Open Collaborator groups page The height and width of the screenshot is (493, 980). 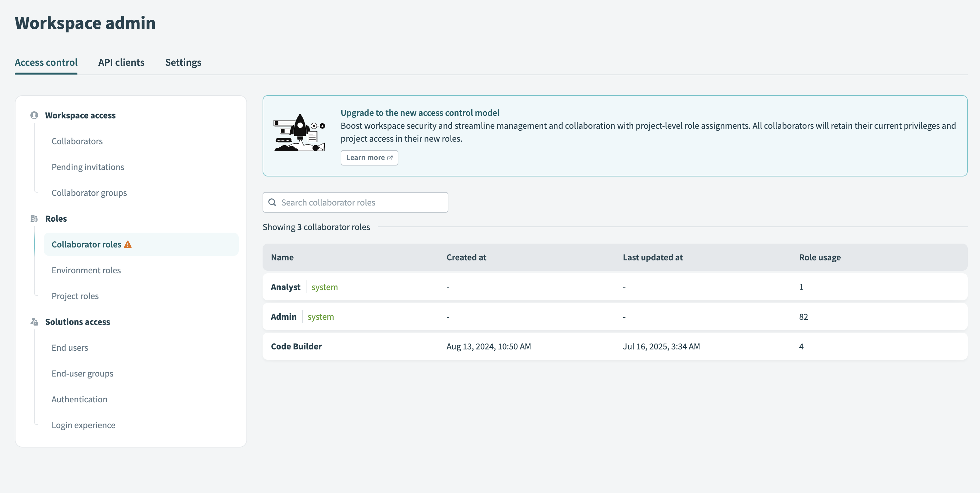89,193
